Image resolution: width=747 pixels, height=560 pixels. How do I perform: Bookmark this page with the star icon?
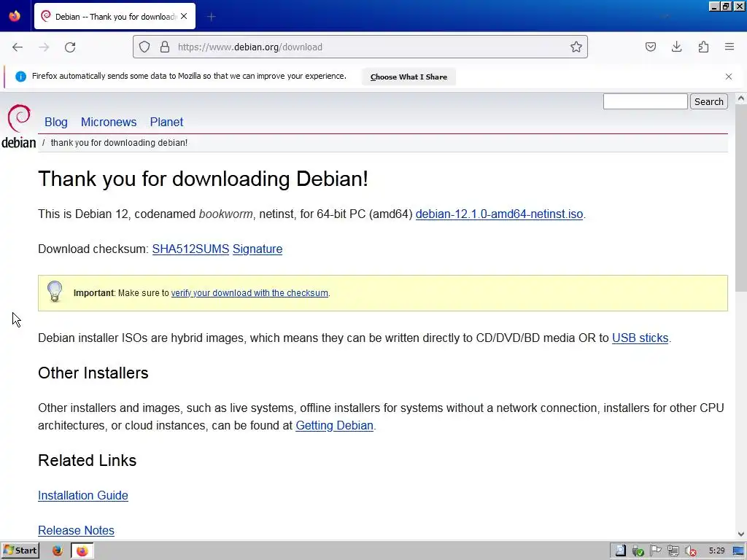pos(576,47)
